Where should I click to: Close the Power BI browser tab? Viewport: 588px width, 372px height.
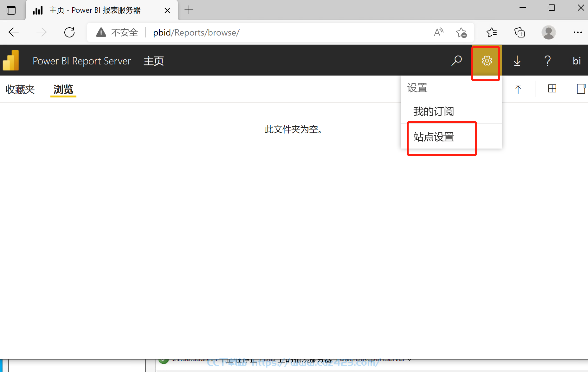[167, 10]
